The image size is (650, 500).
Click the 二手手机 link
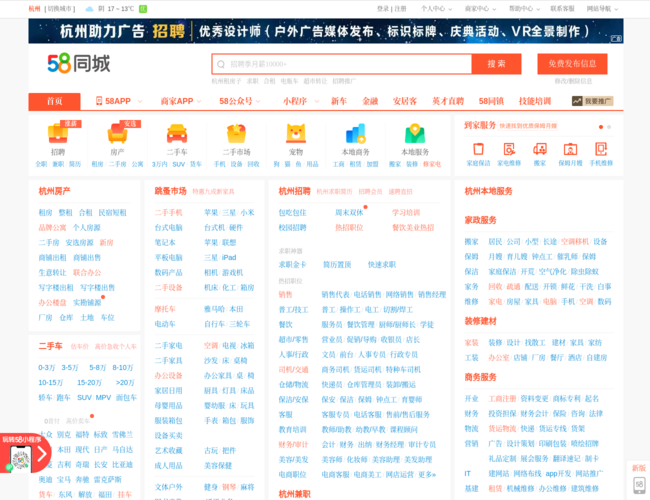[x=168, y=213]
